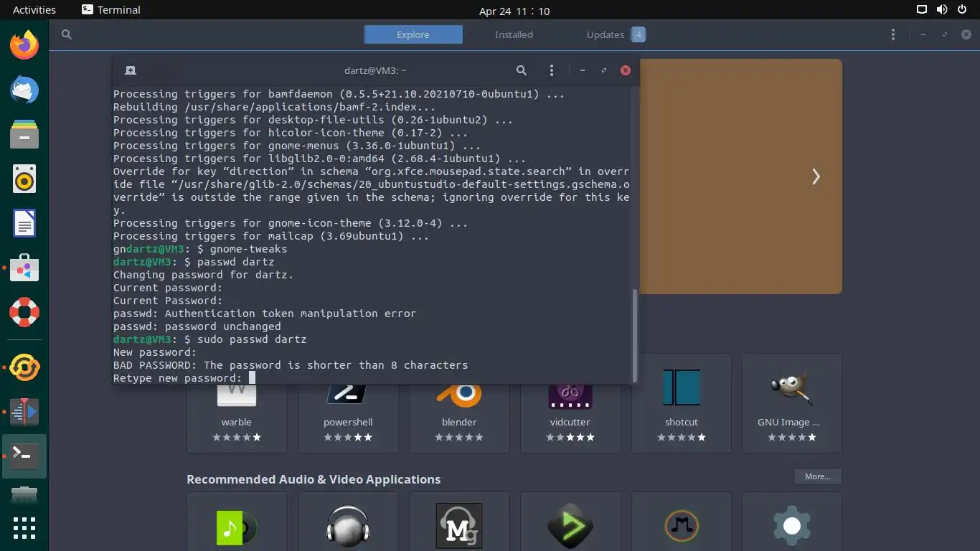Open the clock calendar showing Apr 24
The width and height of the screenshot is (980, 551).
click(x=514, y=11)
